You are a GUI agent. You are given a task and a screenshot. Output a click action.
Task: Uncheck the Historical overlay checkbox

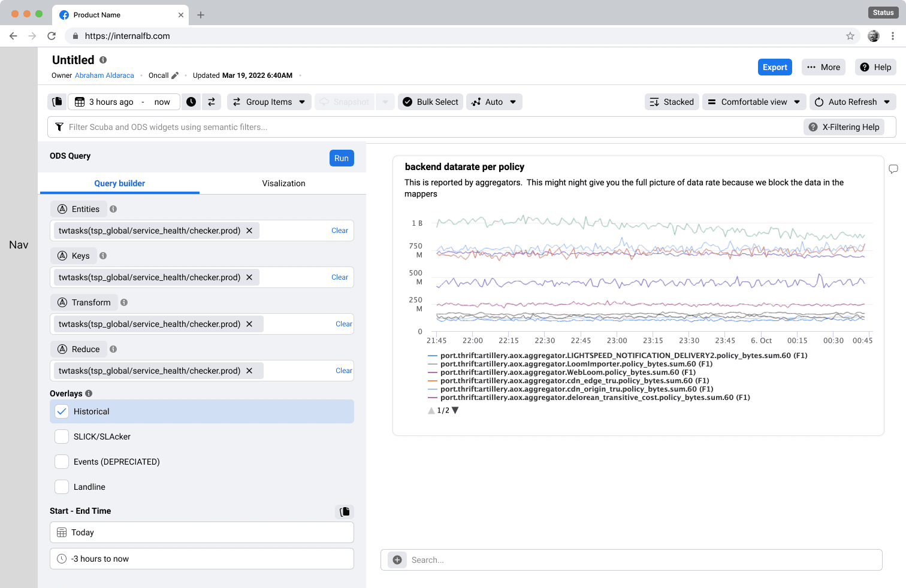[x=62, y=411]
